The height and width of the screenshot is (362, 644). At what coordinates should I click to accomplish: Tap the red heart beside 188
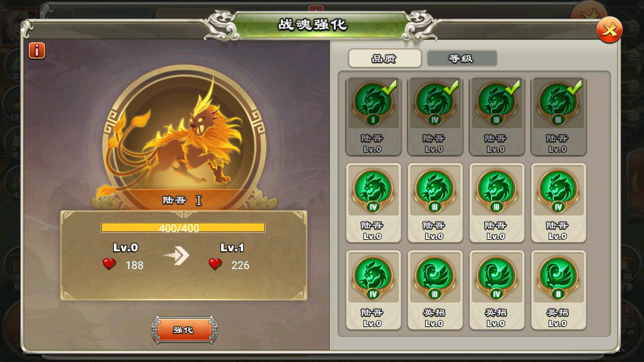tap(109, 264)
